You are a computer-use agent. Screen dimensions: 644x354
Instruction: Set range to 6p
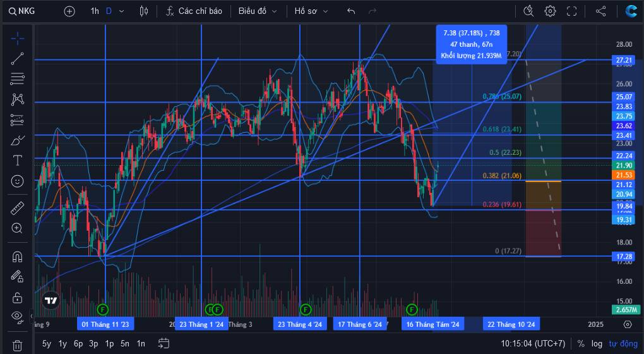click(78, 344)
